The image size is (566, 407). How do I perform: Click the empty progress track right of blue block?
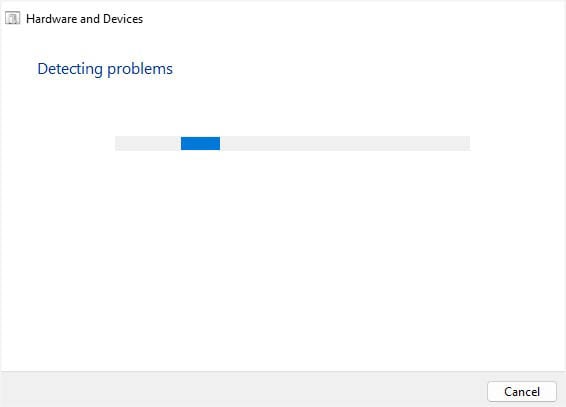[345, 143]
